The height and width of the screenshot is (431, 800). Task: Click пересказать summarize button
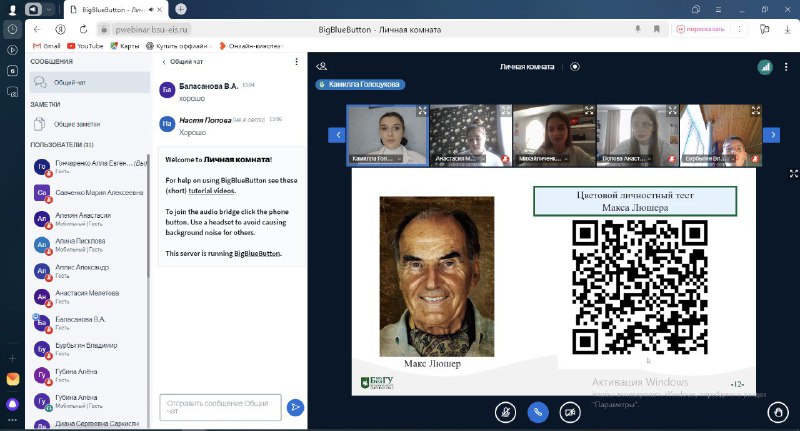(700, 29)
